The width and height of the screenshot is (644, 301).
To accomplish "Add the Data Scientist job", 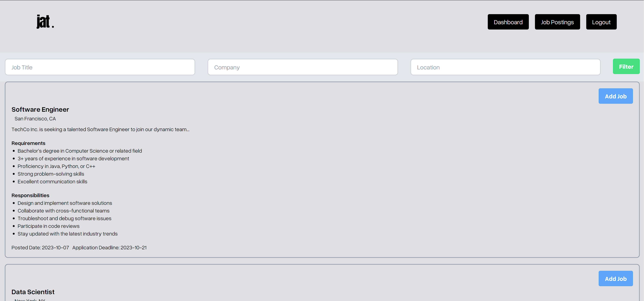I will [x=615, y=278].
